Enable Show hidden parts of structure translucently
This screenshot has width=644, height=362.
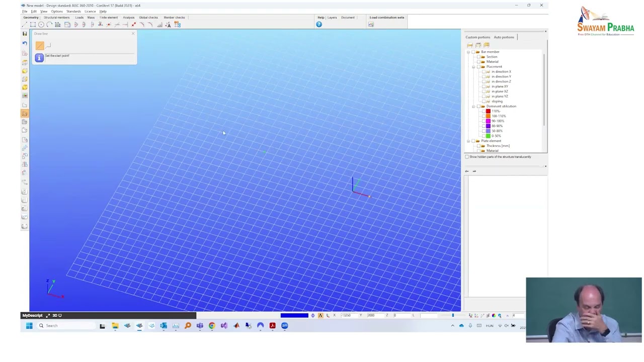[467, 157]
